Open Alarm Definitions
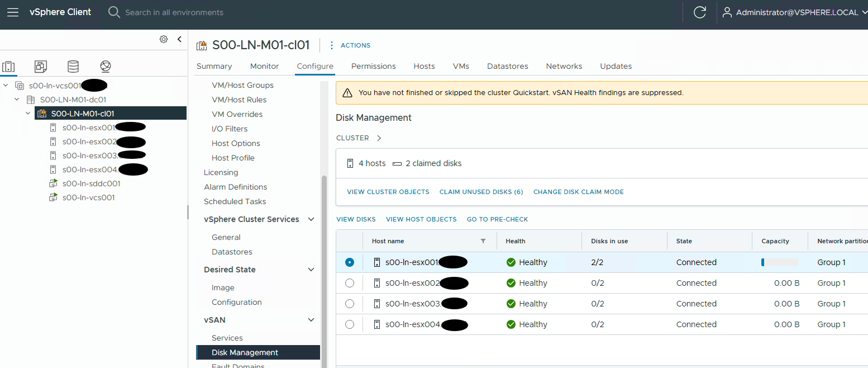 click(x=236, y=187)
